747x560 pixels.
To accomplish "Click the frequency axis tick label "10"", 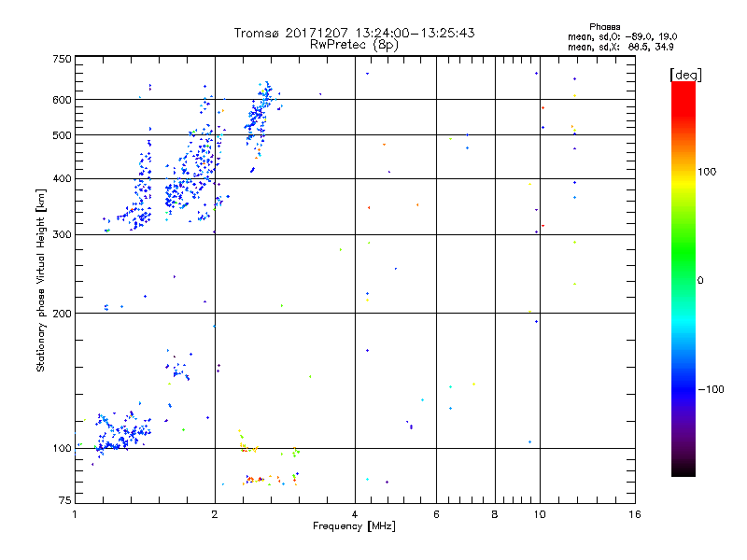I will click(540, 514).
